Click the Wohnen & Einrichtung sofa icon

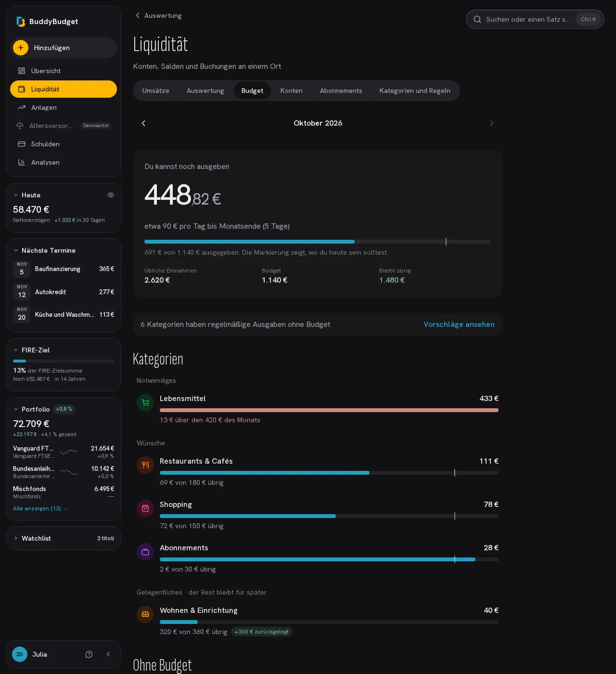(145, 614)
